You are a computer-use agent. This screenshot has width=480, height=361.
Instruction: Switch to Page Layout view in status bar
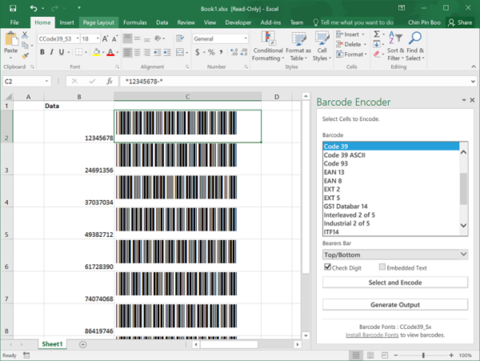370,355
